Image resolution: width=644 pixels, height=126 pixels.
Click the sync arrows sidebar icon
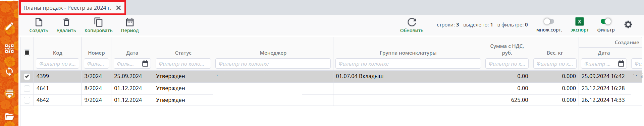[x=9, y=71]
